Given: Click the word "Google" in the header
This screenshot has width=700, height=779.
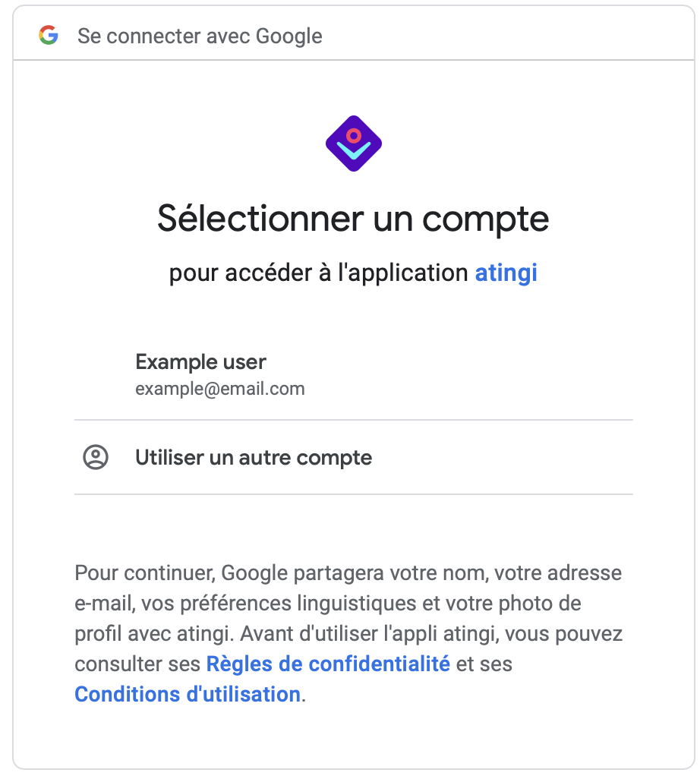Looking at the screenshot, I should point(289,36).
